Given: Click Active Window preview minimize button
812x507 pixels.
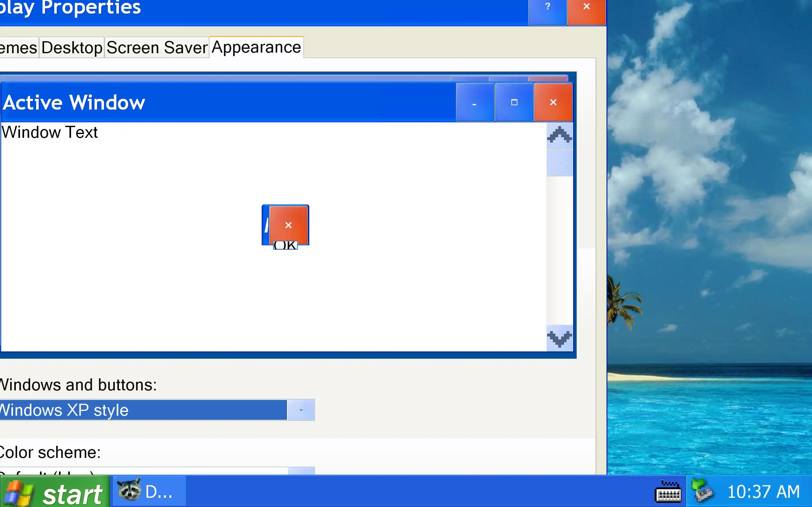Looking at the screenshot, I should click(475, 102).
